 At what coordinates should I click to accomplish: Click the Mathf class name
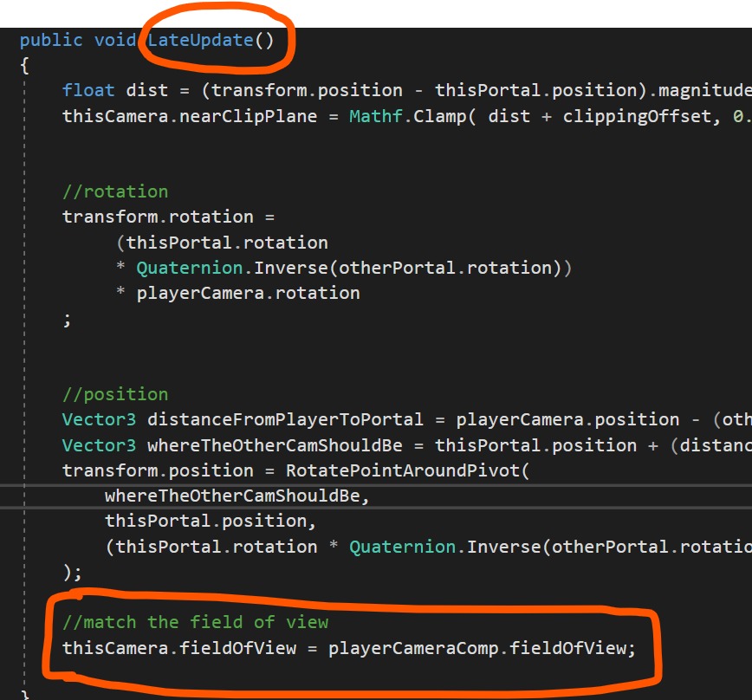point(376,116)
